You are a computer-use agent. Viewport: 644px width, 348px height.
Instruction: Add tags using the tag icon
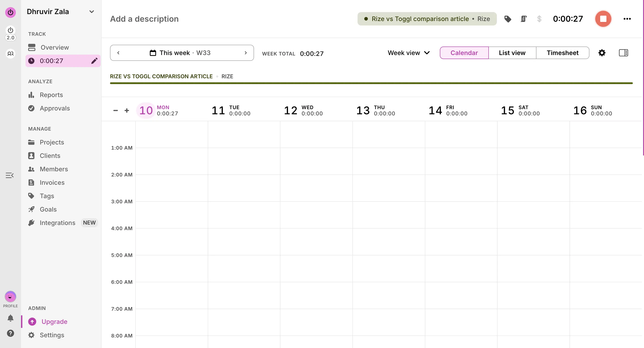(x=508, y=19)
